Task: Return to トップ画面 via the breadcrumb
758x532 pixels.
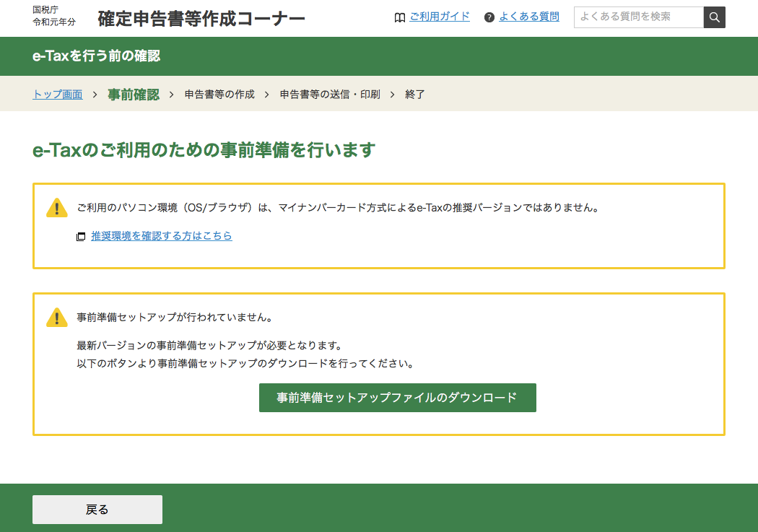Action: tap(57, 94)
